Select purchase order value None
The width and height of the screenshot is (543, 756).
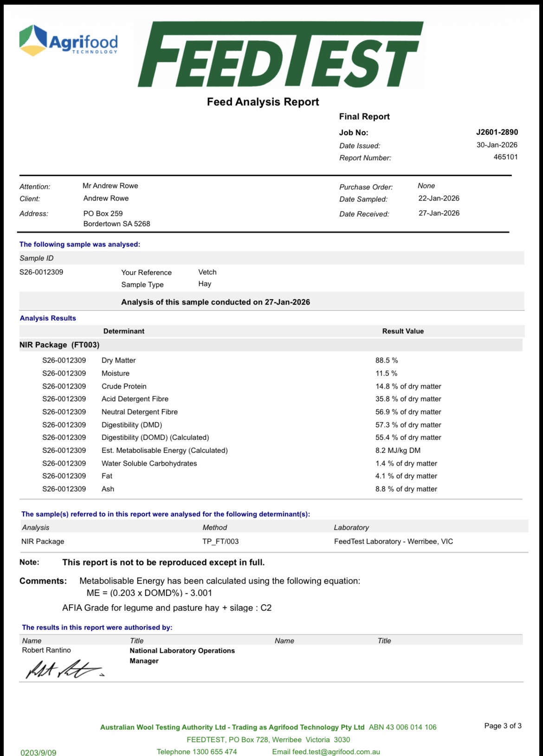click(x=426, y=186)
